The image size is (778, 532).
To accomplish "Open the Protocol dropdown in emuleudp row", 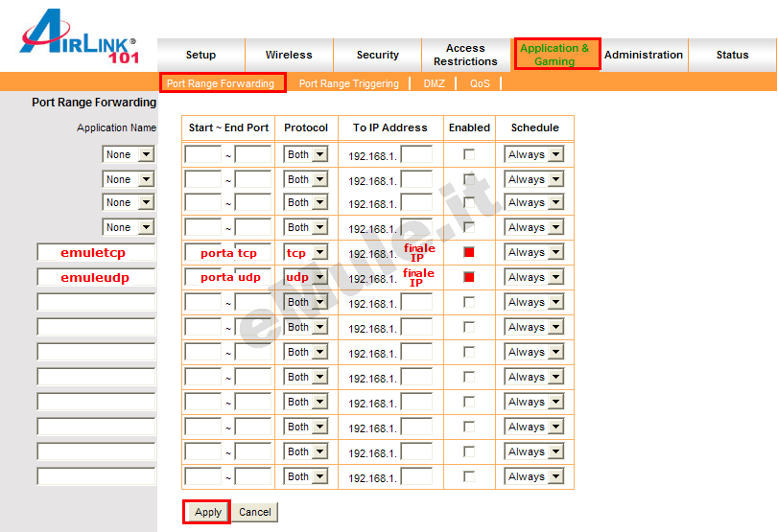I will [306, 277].
